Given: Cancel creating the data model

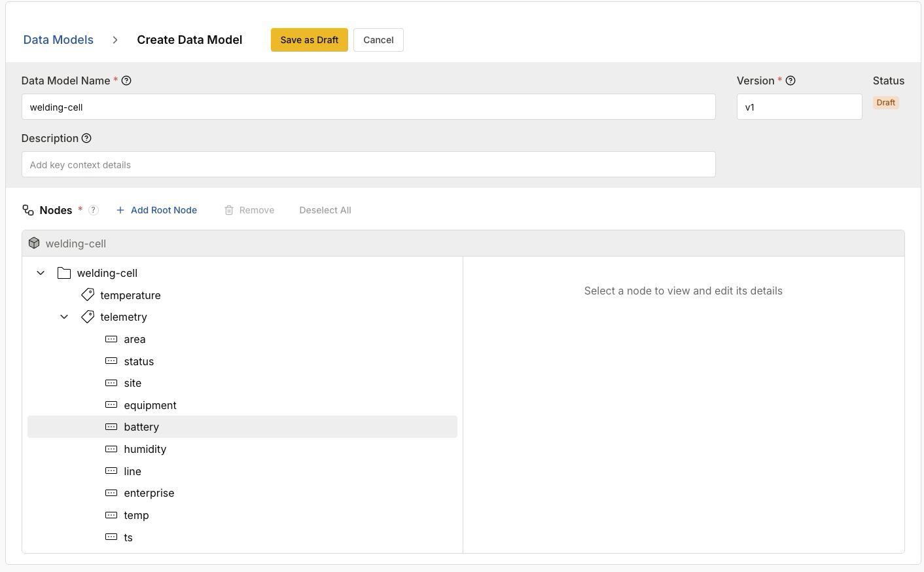Looking at the screenshot, I should coord(378,40).
